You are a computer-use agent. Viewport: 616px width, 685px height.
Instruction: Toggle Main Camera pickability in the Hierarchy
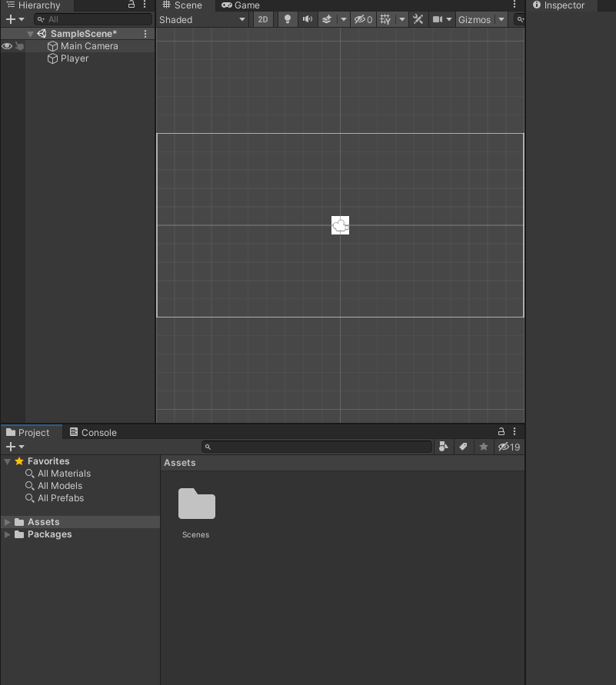tap(19, 46)
